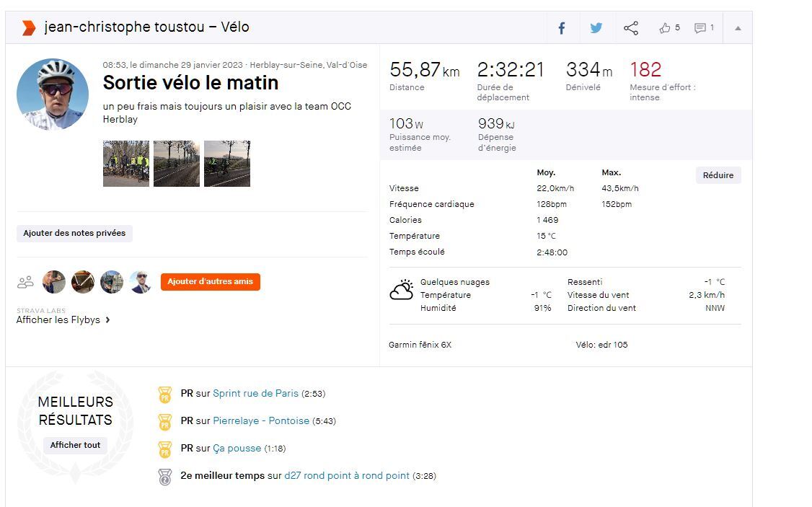
Task: Share activity on Facebook
Action: click(562, 28)
